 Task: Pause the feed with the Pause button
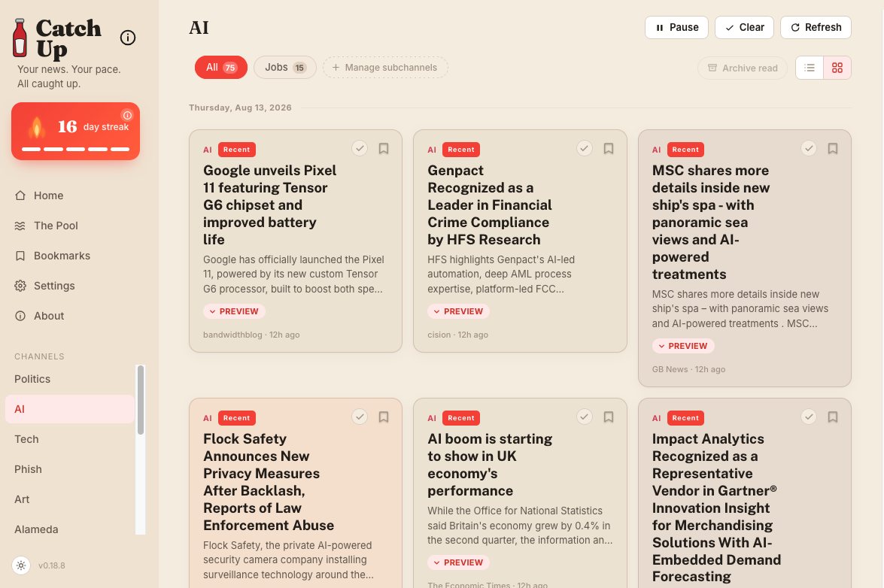click(x=676, y=28)
